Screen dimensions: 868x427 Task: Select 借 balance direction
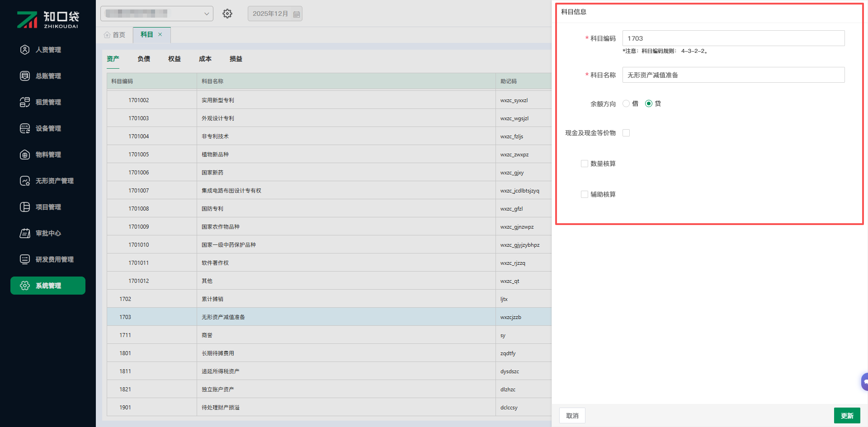626,103
